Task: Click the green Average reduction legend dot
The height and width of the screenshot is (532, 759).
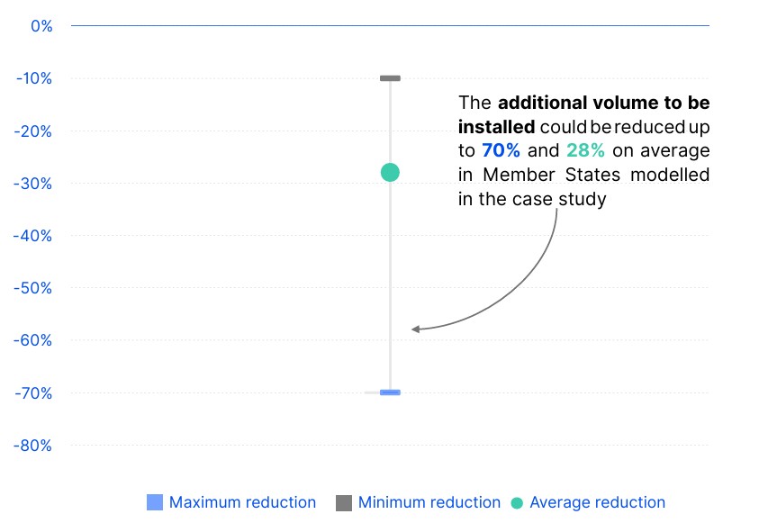Action: (517, 503)
